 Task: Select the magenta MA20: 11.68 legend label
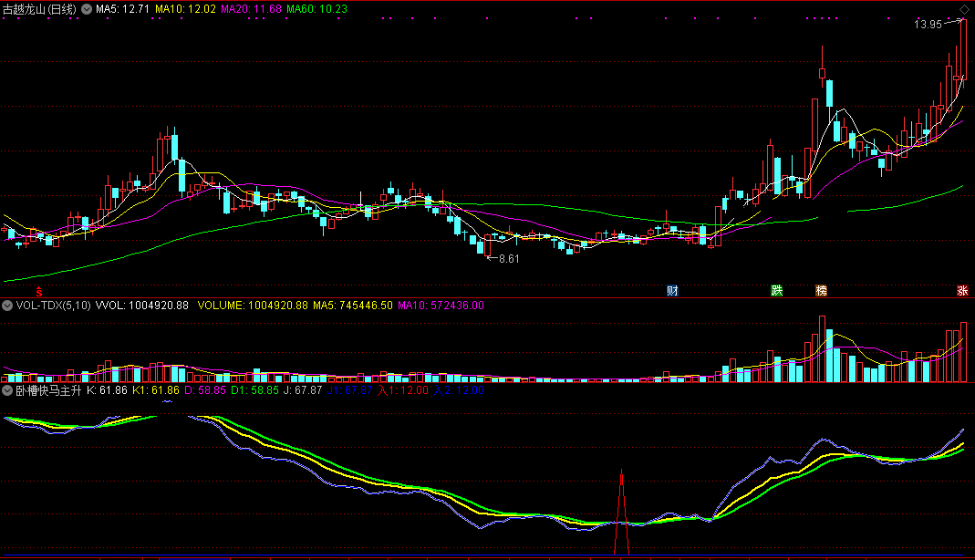251,9
